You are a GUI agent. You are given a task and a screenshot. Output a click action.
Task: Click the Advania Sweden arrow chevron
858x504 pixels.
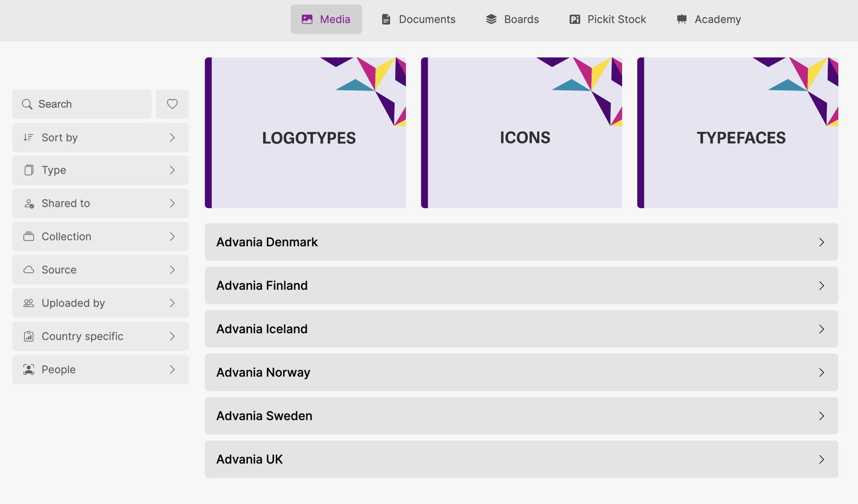pyautogui.click(x=822, y=416)
